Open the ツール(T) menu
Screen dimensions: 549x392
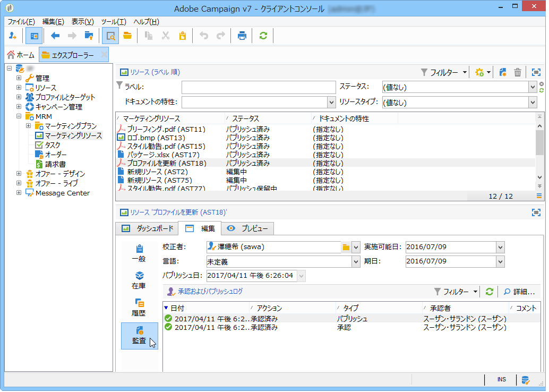coord(114,22)
